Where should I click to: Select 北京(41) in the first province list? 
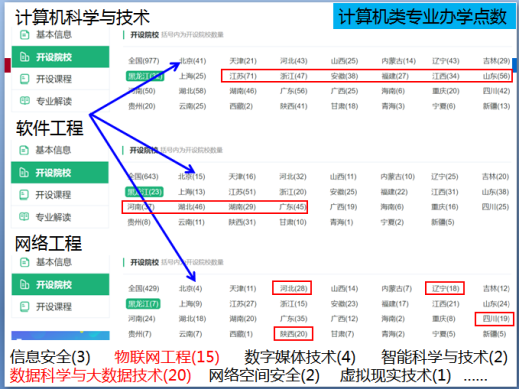[193, 61]
